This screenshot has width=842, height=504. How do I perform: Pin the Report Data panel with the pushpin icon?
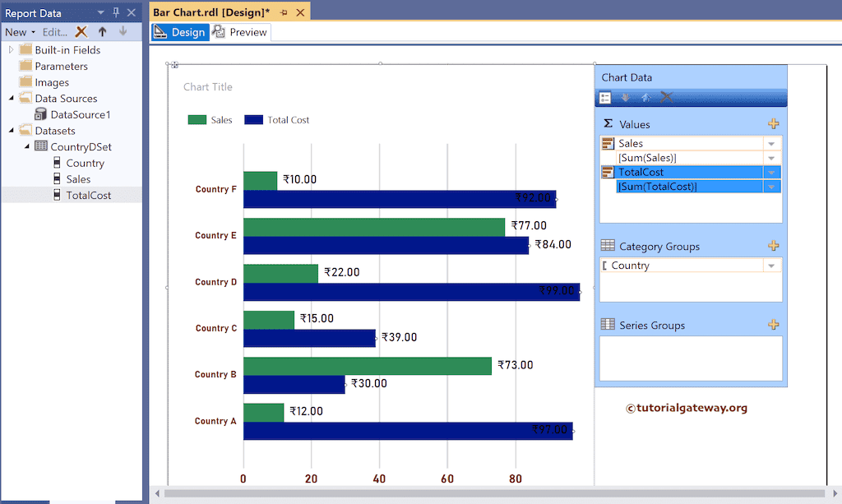pyautogui.click(x=116, y=12)
